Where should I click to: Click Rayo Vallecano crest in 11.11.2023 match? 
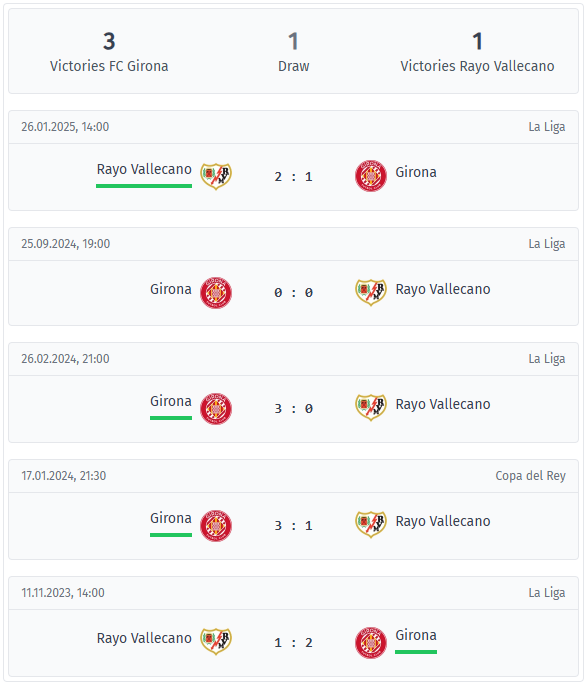216,641
